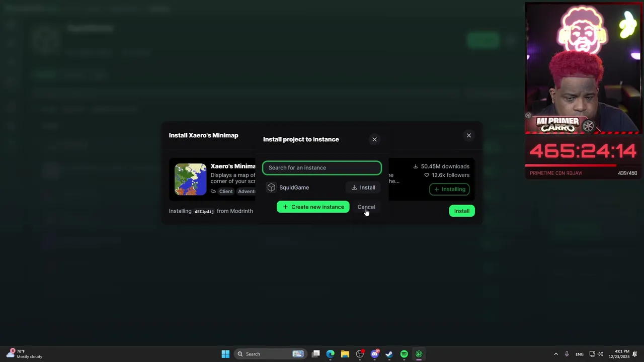Open Discord from the taskbar
This screenshot has height=362, width=644.
(375, 354)
